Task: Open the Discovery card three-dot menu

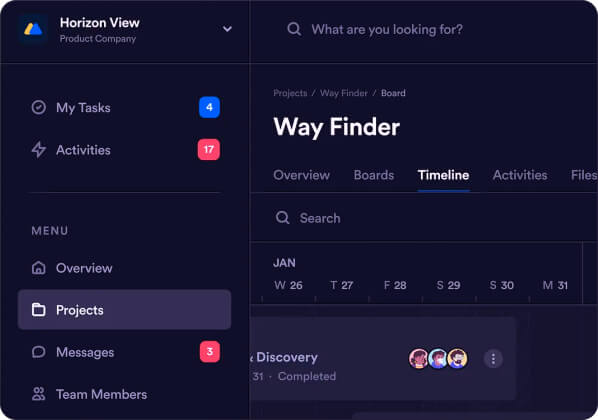Action: (x=493, y=359)
